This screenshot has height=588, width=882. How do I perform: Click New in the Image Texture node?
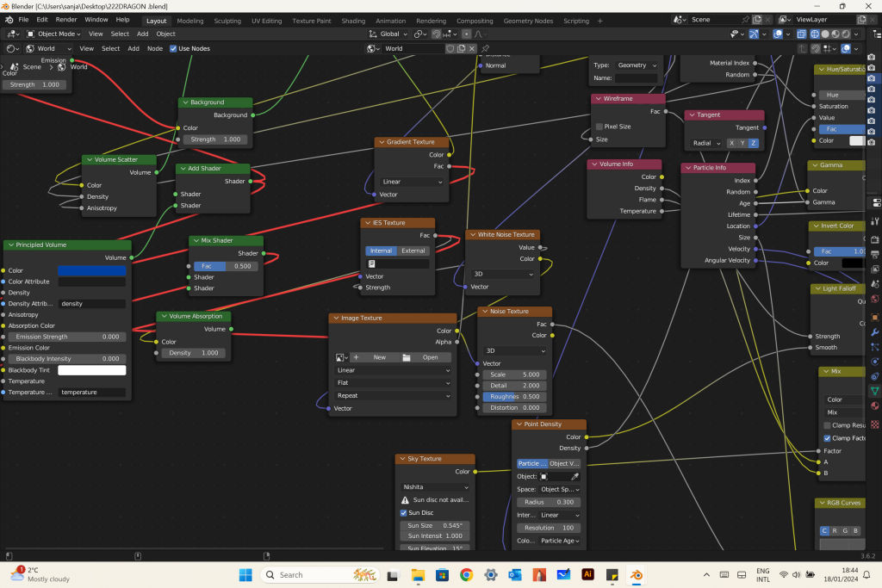click(x=375, y=357)
